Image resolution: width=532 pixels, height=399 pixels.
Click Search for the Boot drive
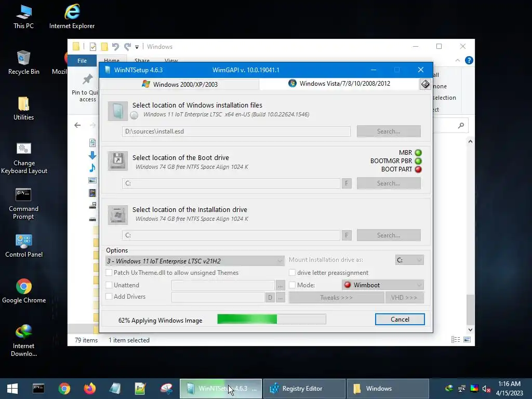[x=389, y=183]
